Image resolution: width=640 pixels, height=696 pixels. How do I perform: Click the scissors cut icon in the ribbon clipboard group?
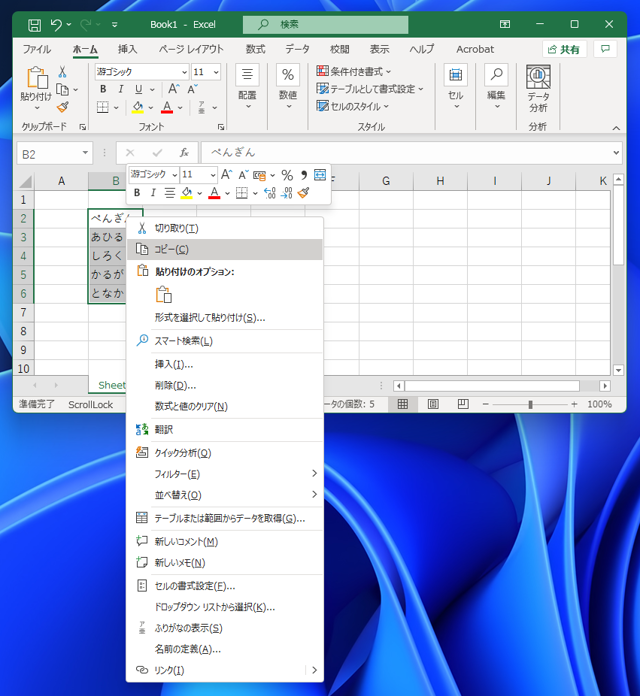click(62, 72)
